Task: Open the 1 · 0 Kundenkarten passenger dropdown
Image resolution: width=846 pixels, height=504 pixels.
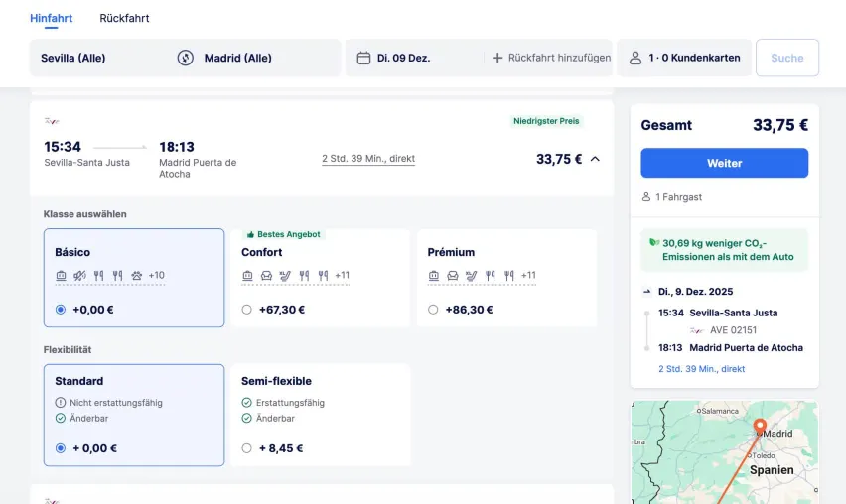Action: [x=684, y=58]
